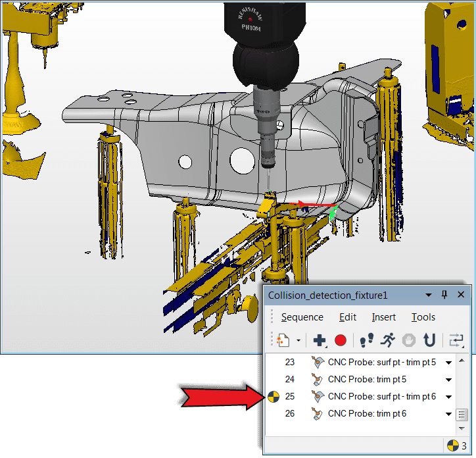Click the grey Stop hand icon

[408, 340]
